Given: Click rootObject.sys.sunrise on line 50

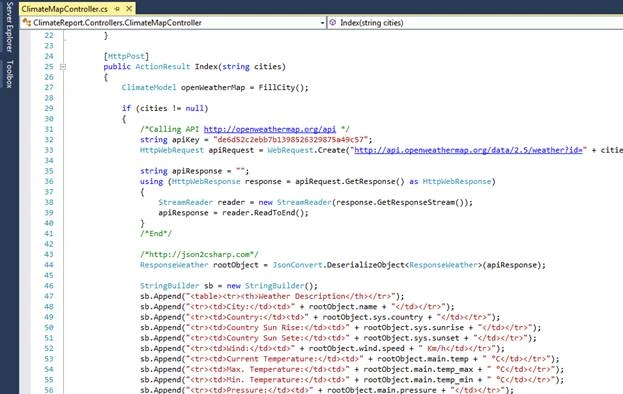Looking at the screenshot, I should 414,328.
